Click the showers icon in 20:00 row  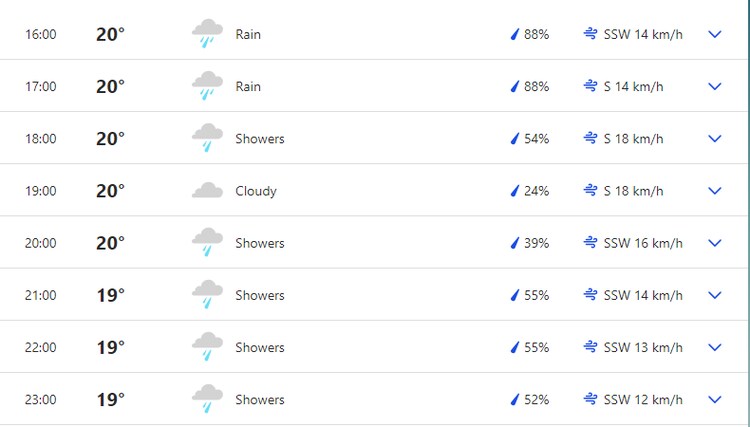(207, 243)
